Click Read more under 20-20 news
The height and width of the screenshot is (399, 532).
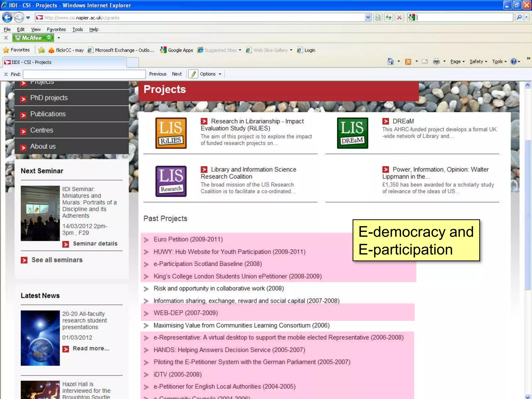(x=91, y=349)
